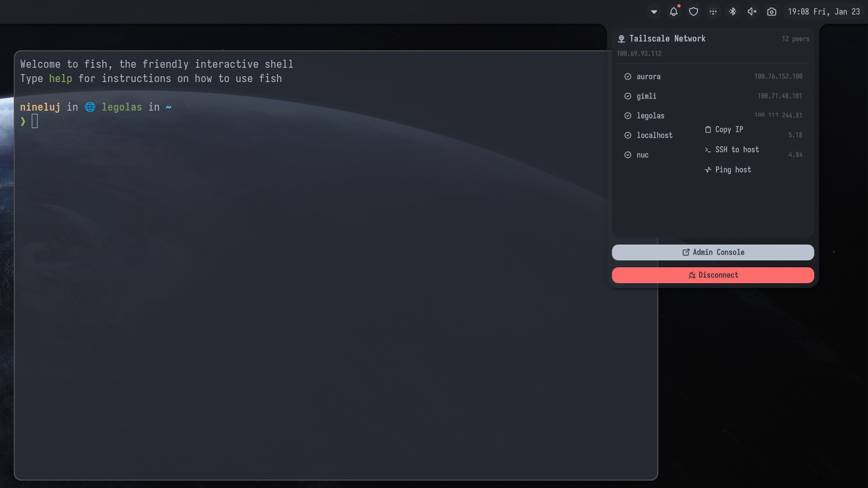Click the status check icon beside nuc

pyautogui.click(x=628, y=155)
